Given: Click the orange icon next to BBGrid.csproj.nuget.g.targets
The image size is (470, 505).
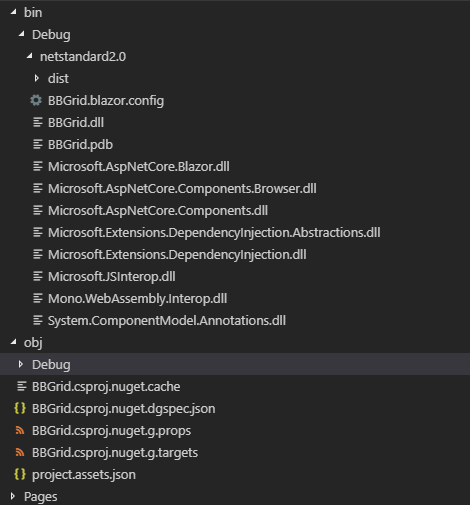Looking at the screenshot, I should click(20, 452).
